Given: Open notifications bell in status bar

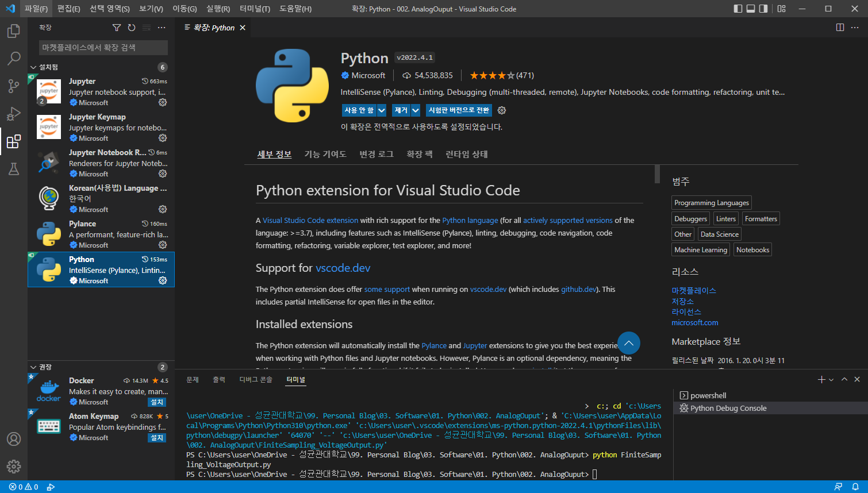Looking at the screenshot, I should coord(855,487).
